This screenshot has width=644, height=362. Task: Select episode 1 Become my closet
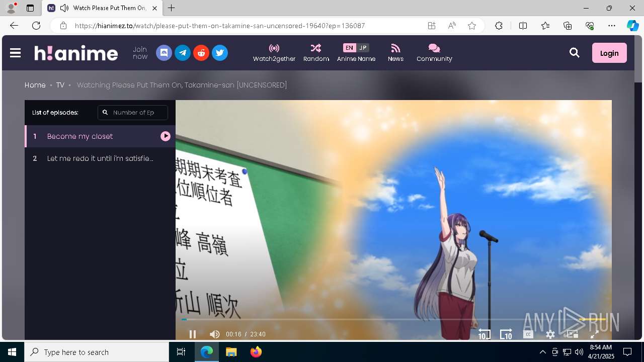100,136
